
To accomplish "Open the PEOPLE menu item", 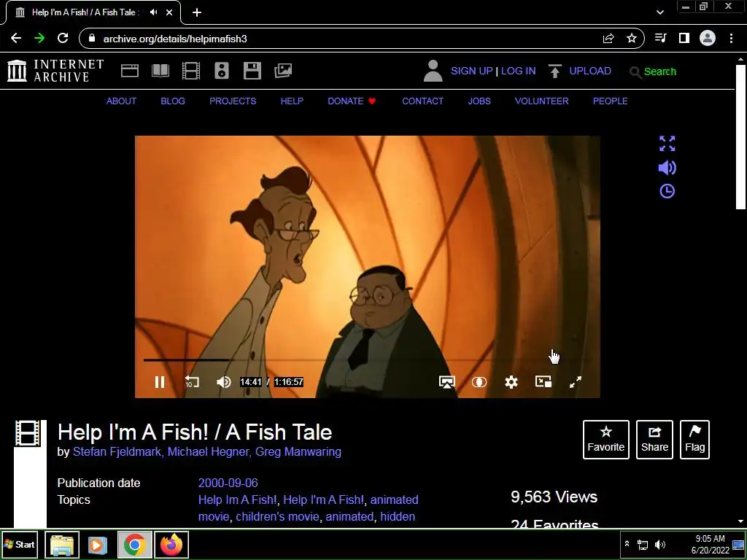I will pyautogui.click(x=610, y=101).
